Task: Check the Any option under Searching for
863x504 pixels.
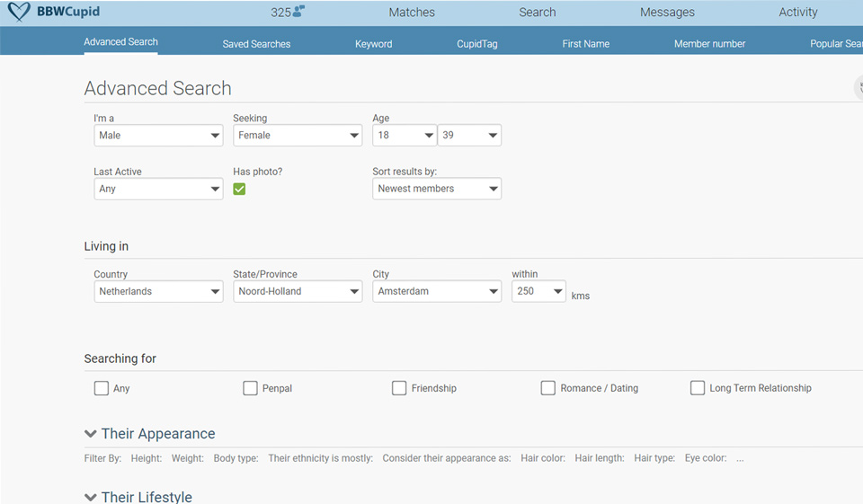Action: pyautogui.click(x=102, y=388)
